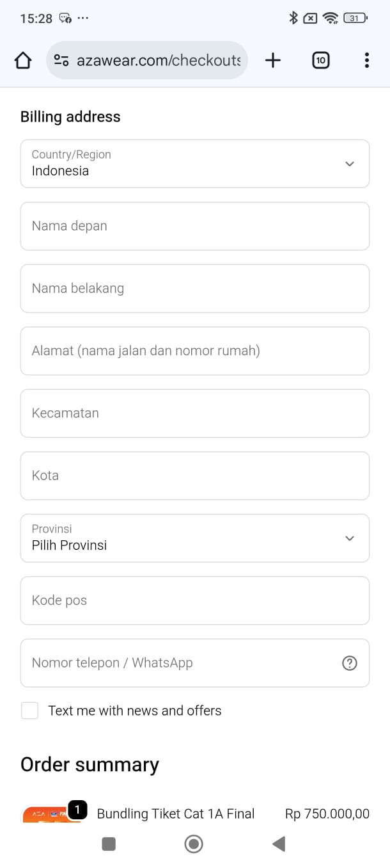Screen dimensions: 390x868
Task: Open the Chrome three-dot menu
Action: coord(366,60)
